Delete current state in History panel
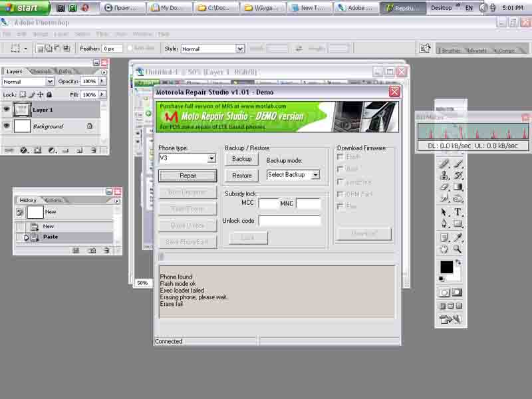The width and height of the screenshot is (532, 399). click(x=106, y=251)
